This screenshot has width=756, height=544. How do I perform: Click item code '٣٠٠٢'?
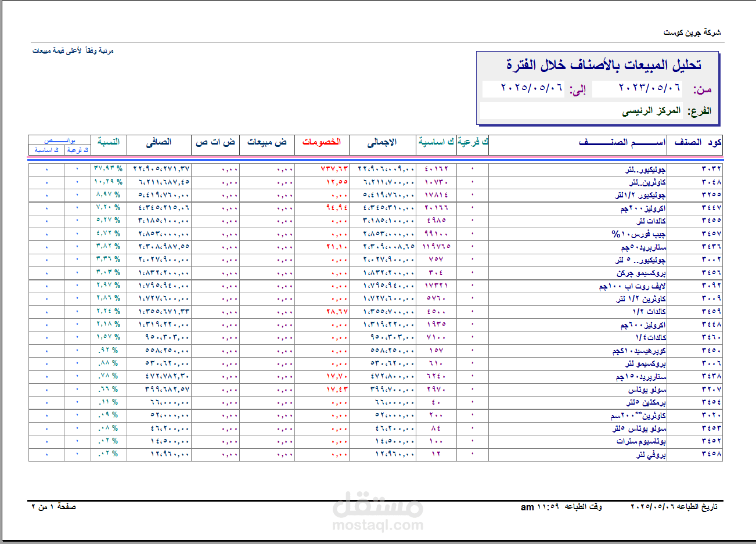tap(711, 260)
